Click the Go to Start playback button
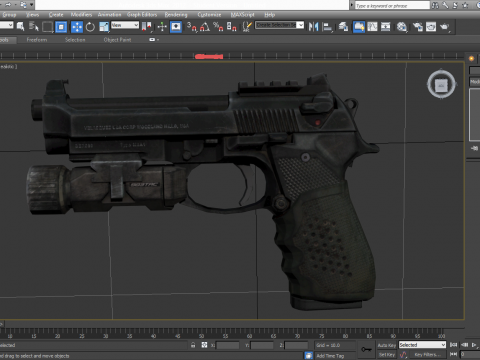 453,345
